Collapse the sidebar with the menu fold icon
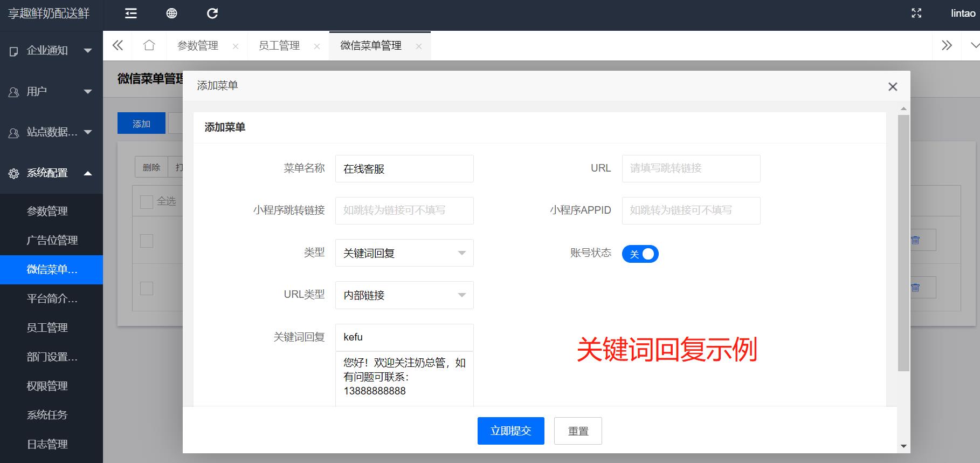This screenshot has width=980, height=463. [131, 13]
